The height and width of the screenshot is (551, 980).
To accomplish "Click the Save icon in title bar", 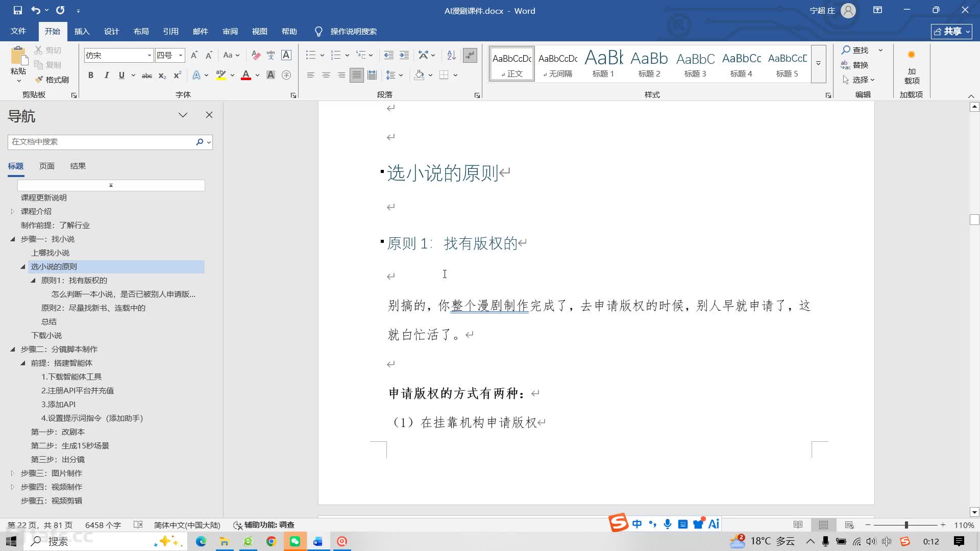I will click(18, 10).
